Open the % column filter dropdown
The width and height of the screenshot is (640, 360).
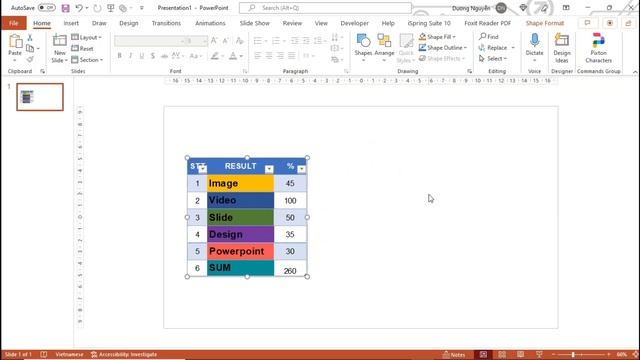[x=301, y=169]
